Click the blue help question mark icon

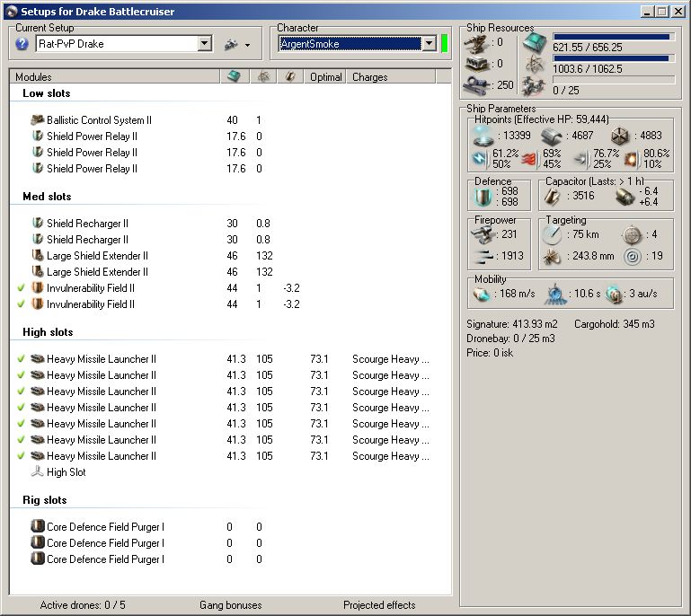(22, 44)
